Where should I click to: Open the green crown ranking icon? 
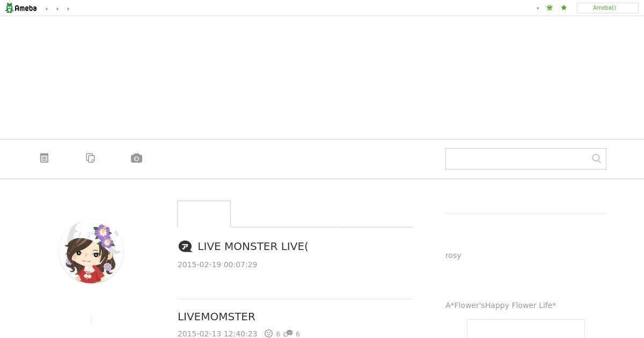click(x=550, y=8)
